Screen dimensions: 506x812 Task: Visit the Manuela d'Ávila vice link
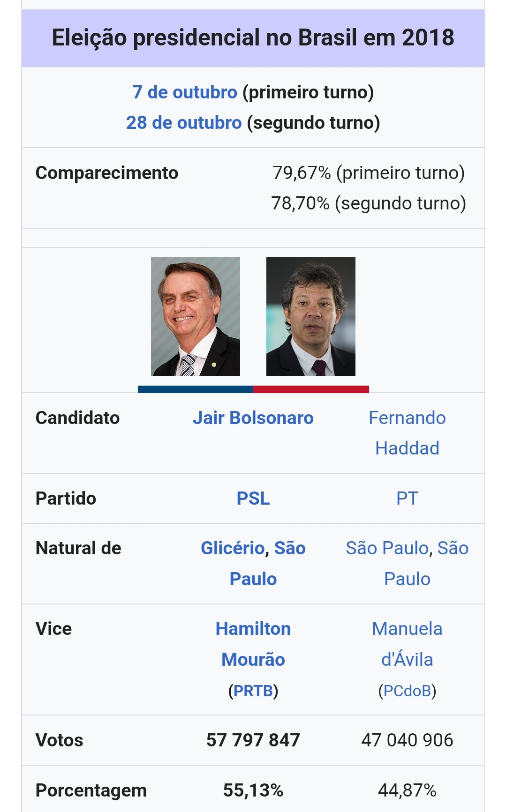(407, 644)
